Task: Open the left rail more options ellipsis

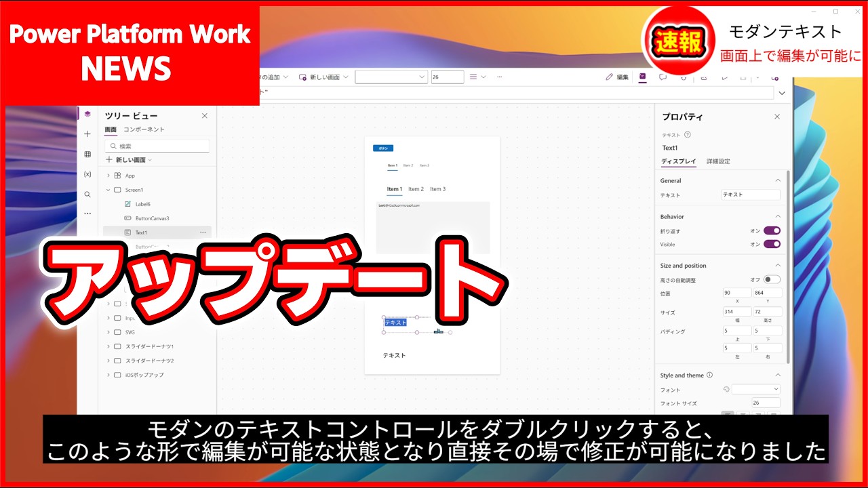Action: click(x=87, y=213)
